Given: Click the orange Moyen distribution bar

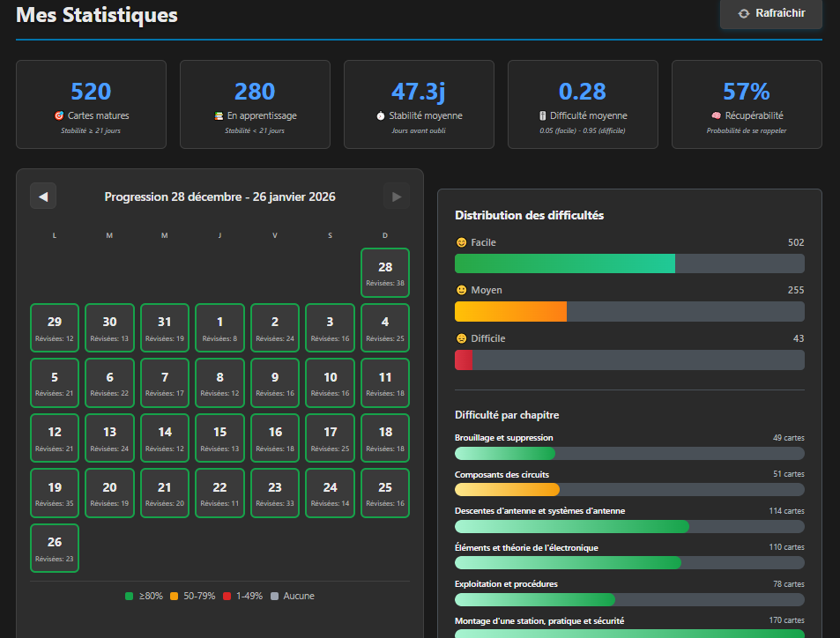Looking at the screenshot, I should pyautogui.click(x=510, y=312).
